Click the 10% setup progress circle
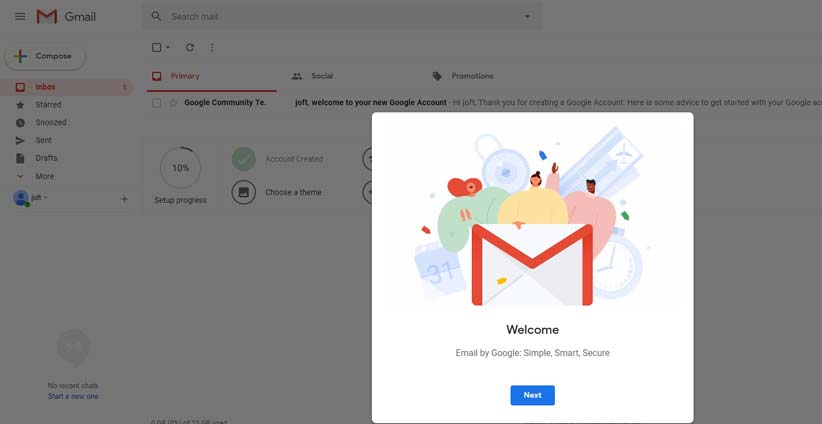 (180, 168)
